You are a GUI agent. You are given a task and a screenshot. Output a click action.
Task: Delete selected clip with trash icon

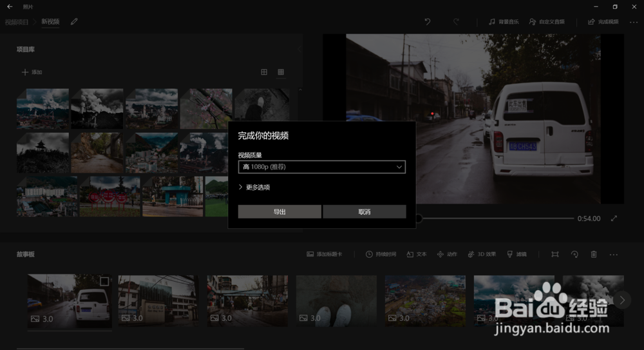[594, 255]
